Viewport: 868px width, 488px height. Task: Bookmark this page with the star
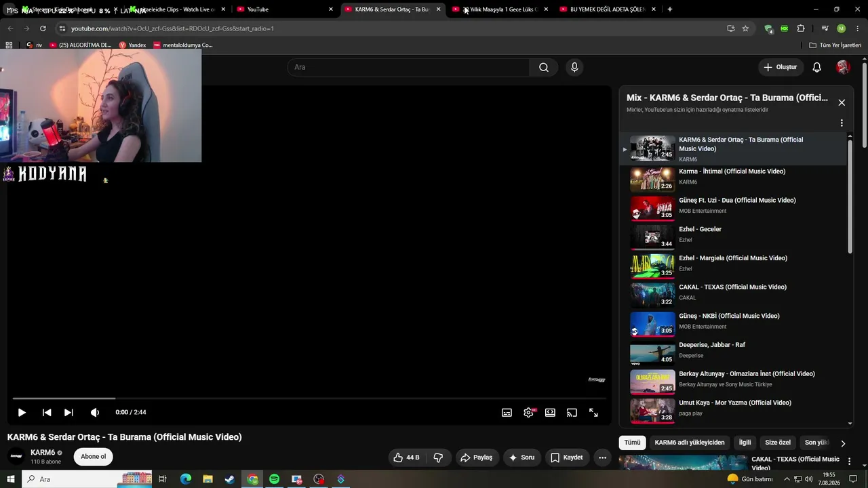(x=745, y=28)
